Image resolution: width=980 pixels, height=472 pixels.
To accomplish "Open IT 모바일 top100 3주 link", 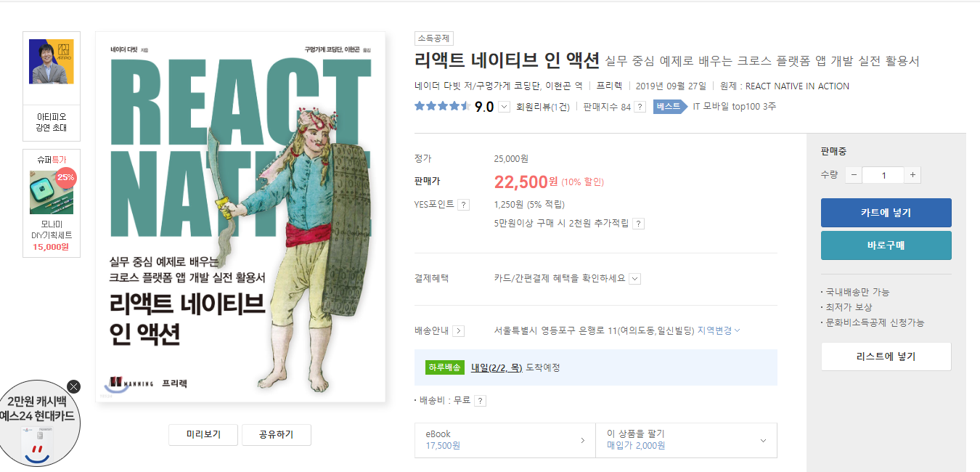I will coord(735,107).
